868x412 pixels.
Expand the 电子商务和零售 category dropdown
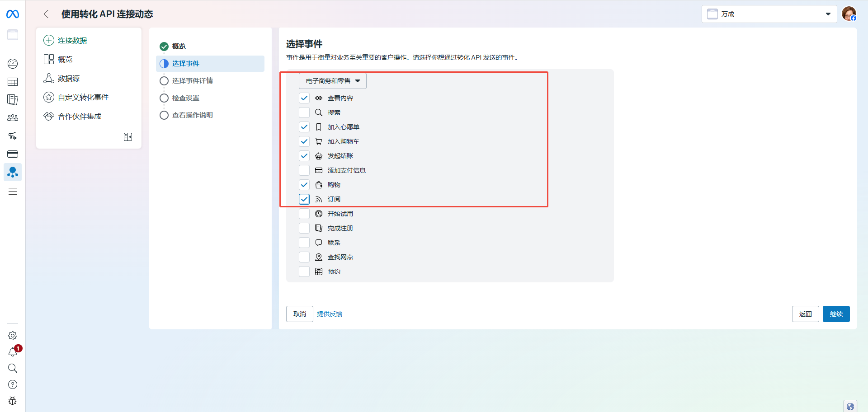(x=332, y=81)
